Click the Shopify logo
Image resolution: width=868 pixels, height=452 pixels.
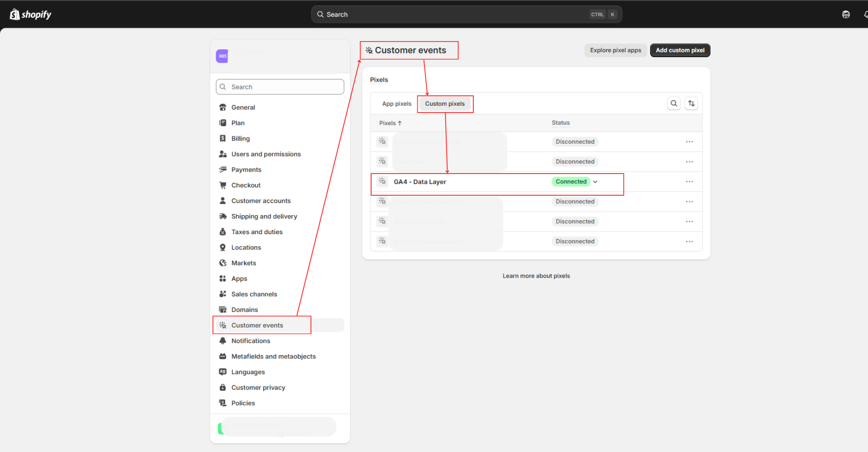tap(30, 14)
